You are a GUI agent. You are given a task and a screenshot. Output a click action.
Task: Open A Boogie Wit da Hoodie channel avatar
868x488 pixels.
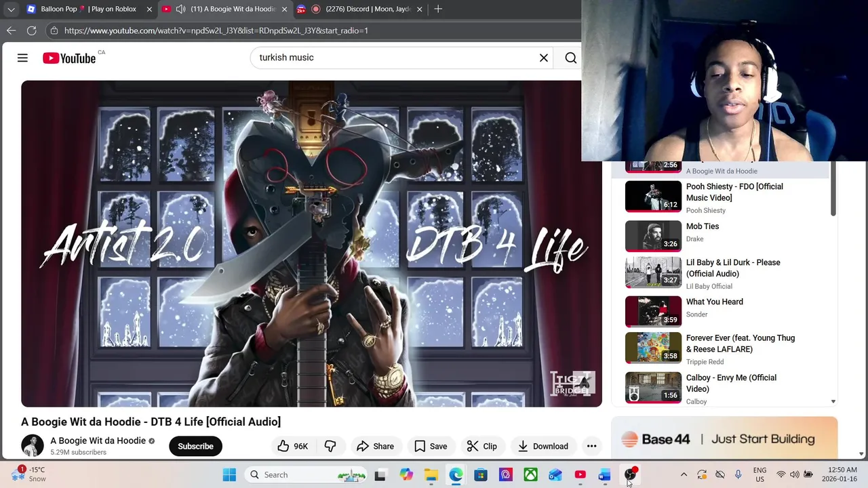(33, 445)
